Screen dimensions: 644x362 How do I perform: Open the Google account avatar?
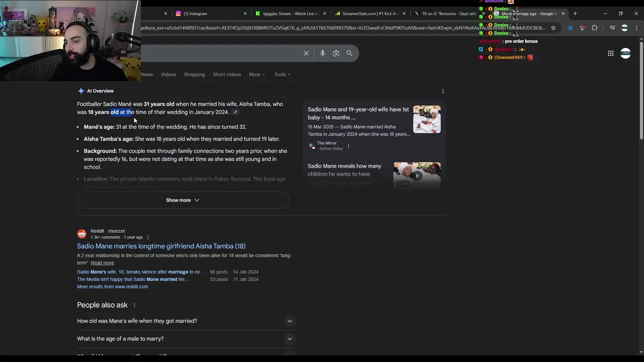coord(625,53)
